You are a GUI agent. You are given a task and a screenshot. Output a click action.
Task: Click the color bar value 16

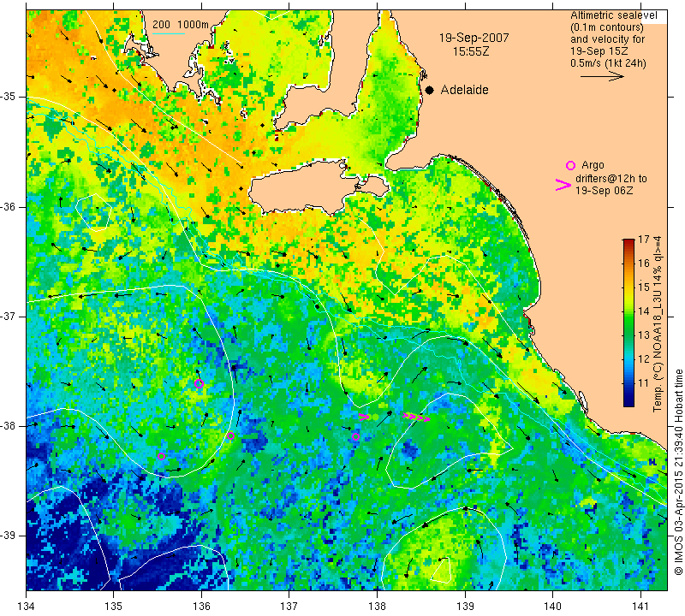click(644, 263)
